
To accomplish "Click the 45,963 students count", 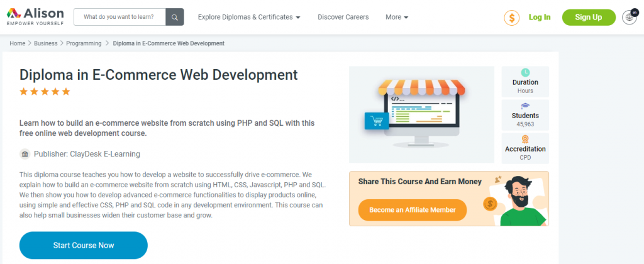I will (x=525, y=124).
